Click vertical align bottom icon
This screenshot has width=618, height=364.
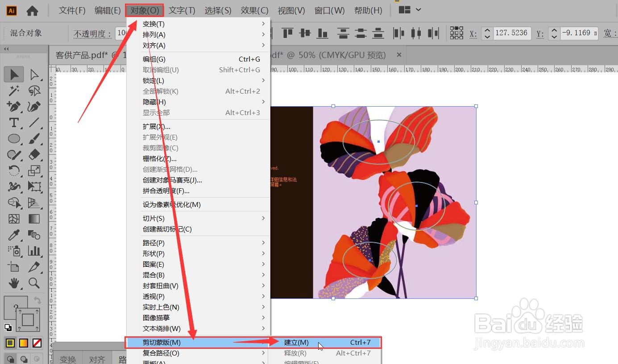pos(322,33)
